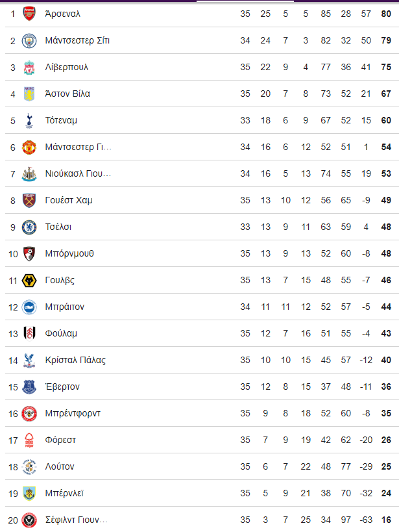Click the Manchester United crest

tap(29, 147)
